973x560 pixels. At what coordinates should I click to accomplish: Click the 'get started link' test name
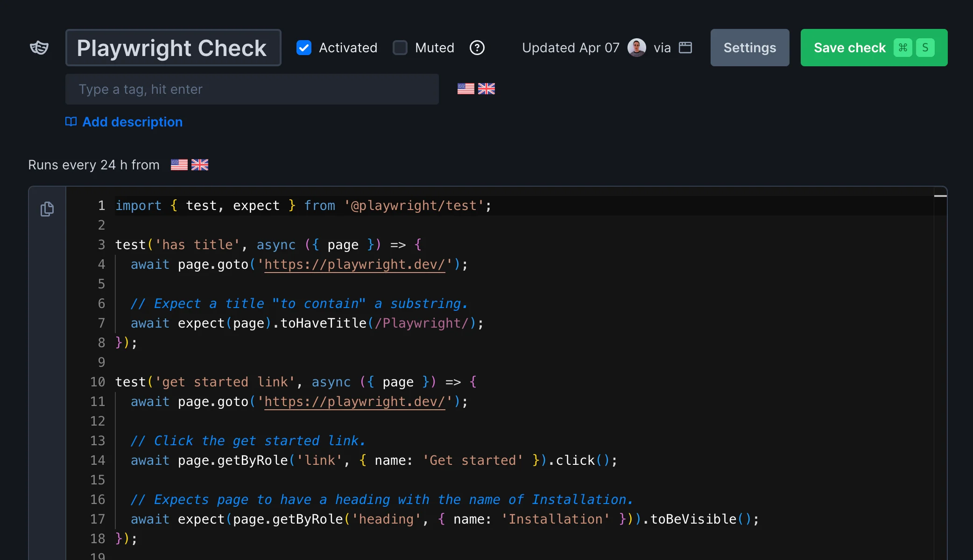click(x=225, y=382)
